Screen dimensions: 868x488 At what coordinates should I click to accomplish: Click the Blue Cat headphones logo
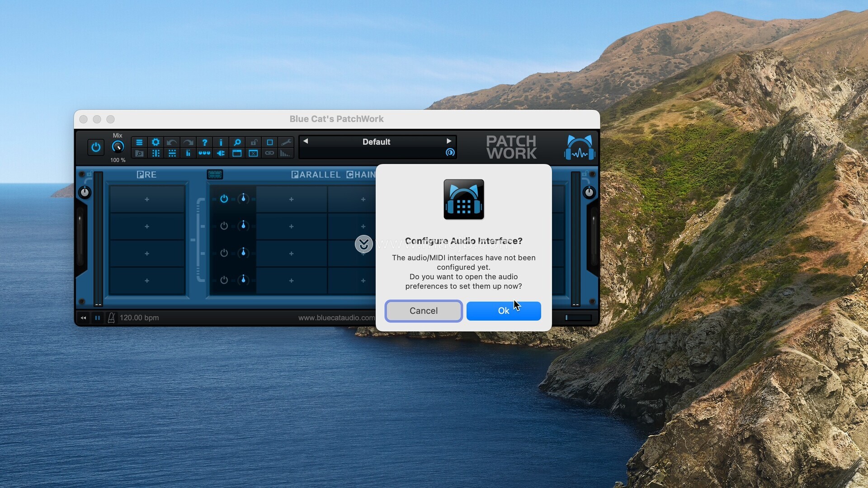579,147
